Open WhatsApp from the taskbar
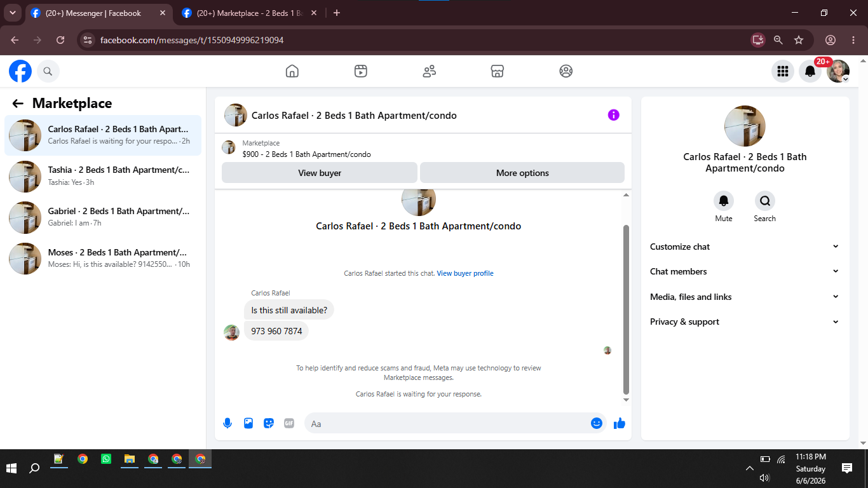868x488 pixels. [106, 459]
